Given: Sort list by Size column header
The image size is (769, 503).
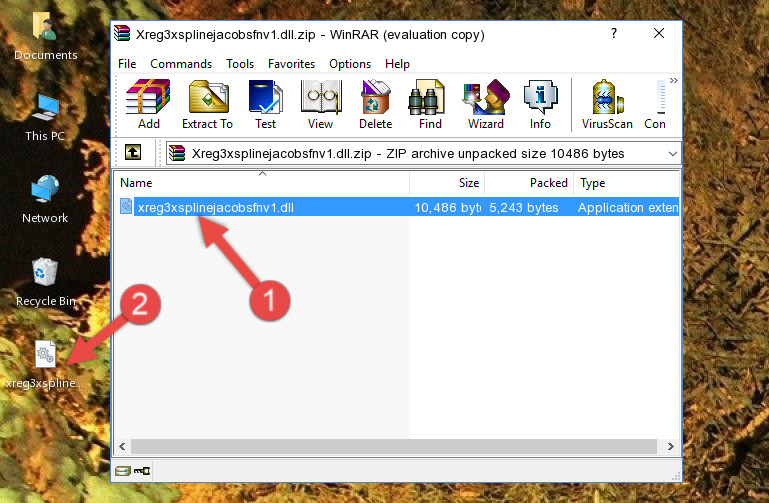Looking at the screenshot, I should (x=447, y=183).
